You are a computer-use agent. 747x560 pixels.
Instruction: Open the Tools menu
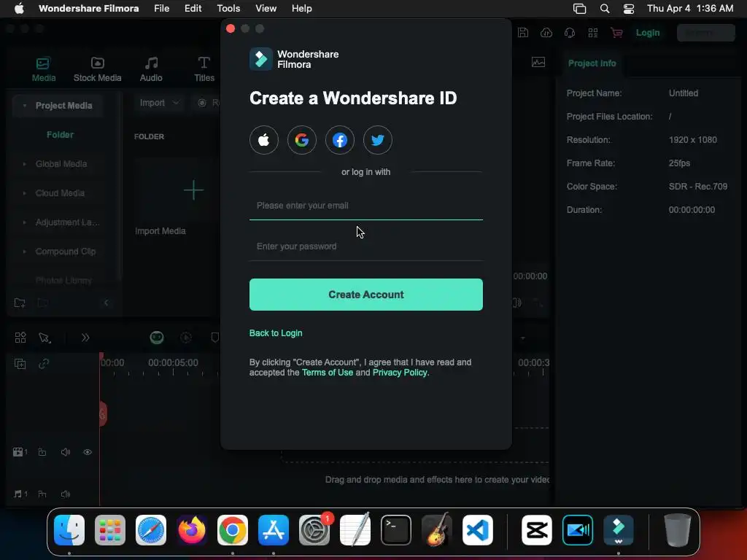click(x=228, y=8)
